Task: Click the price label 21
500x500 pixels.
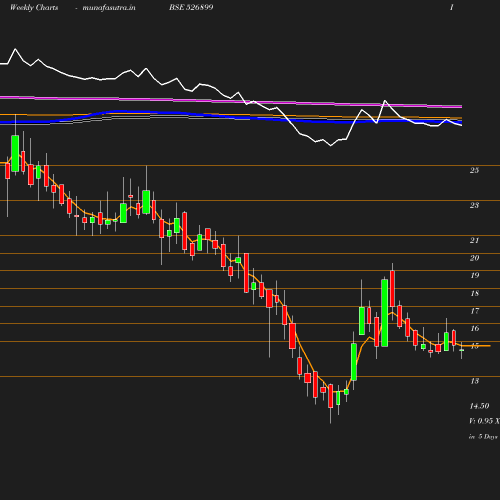Action: (474, 240)
